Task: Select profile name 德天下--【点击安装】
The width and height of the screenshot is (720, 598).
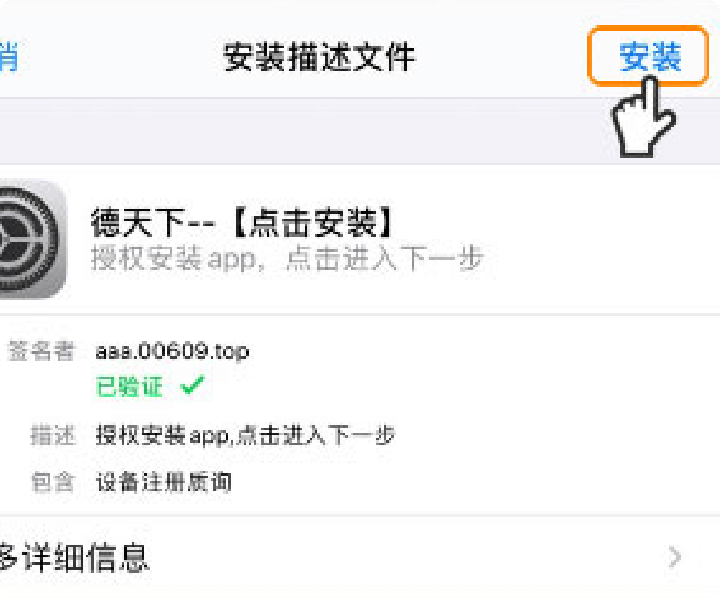Action: pos(242,222)
